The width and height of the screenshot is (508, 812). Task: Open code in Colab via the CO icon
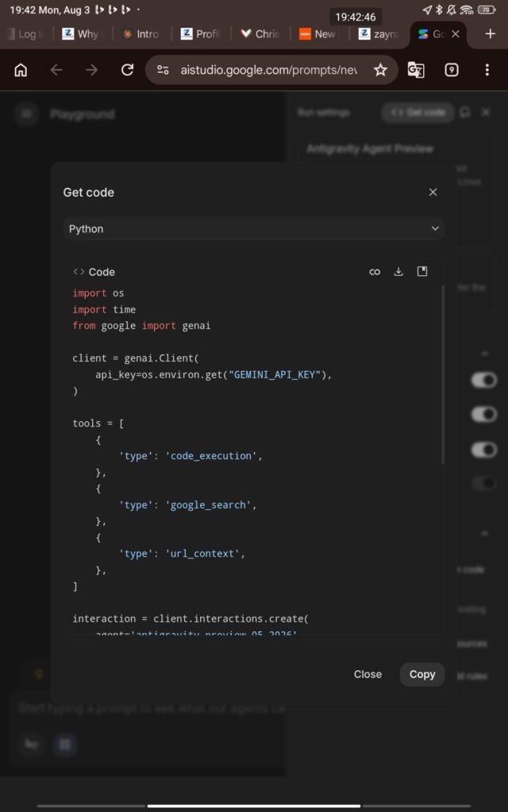coord(375,272)
